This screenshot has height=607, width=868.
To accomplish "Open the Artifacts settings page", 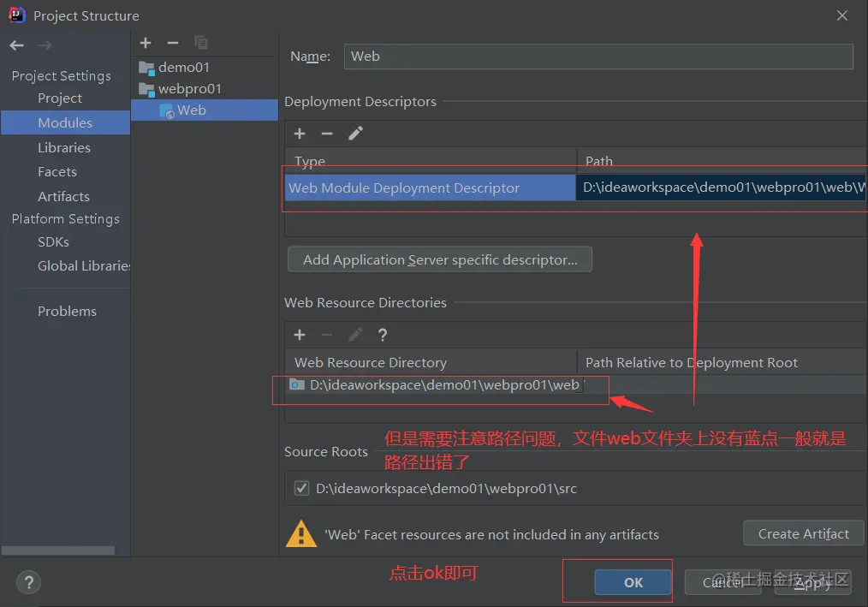I will coord(63,196).
